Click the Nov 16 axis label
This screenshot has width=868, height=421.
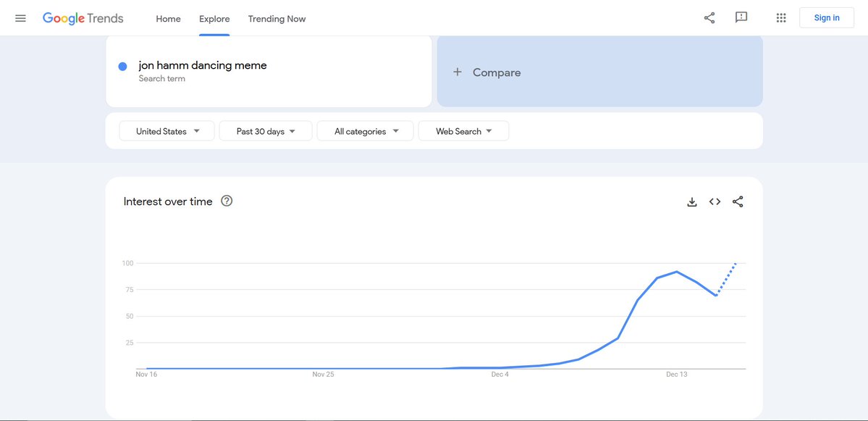point(146,375)
